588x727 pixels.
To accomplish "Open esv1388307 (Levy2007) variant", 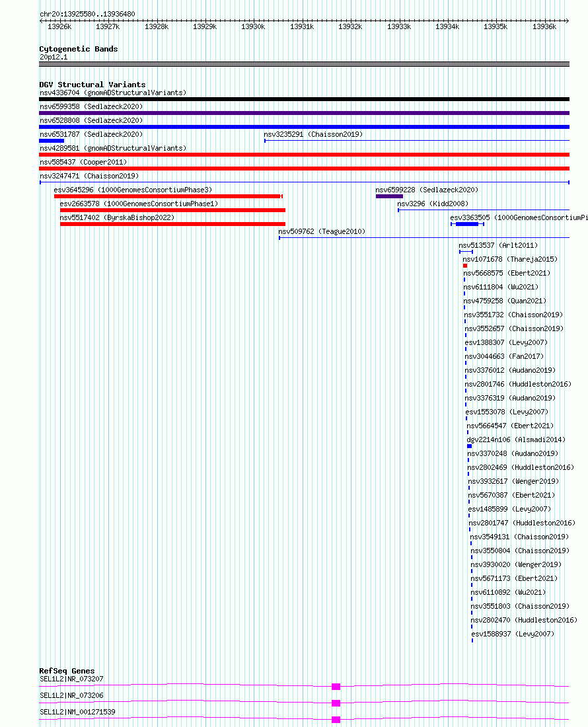I will point(507,343).
